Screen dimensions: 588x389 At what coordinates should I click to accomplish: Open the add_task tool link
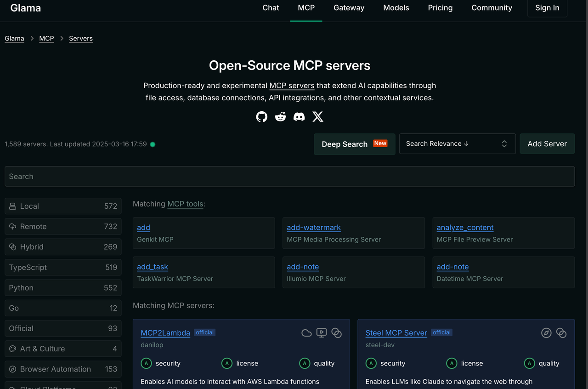[x=153, y=267]
